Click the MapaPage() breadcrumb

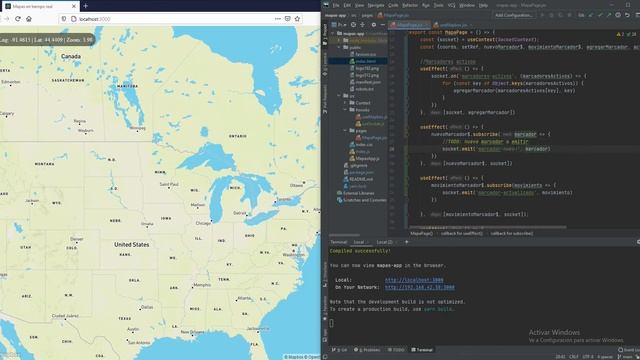421,233
